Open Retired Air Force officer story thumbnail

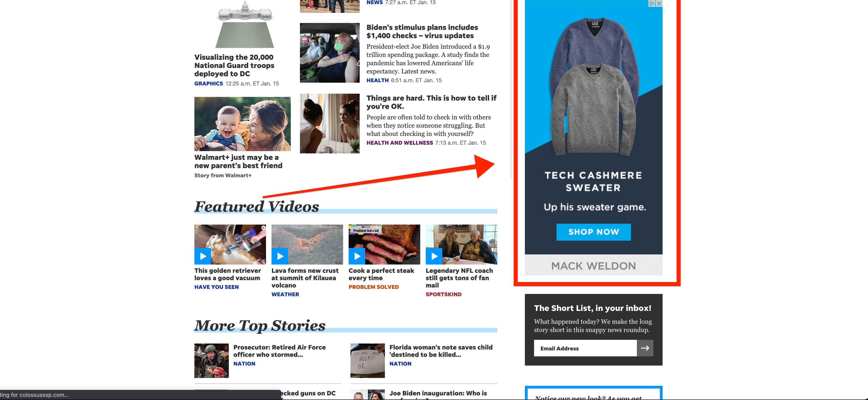click(x=211, y=361)
